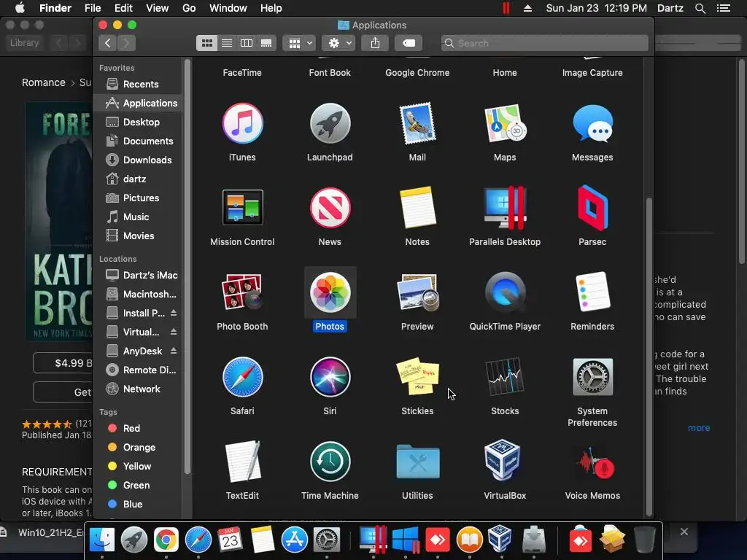The height and width of the screenshot is (560, 747).
Task: Select the Time Machine icon
Action: 330,461
